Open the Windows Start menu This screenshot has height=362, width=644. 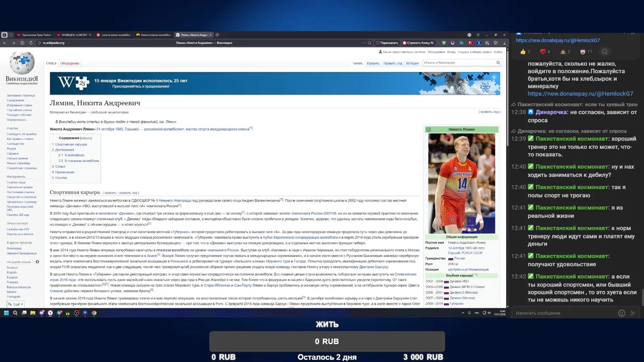tap(7, 313)
